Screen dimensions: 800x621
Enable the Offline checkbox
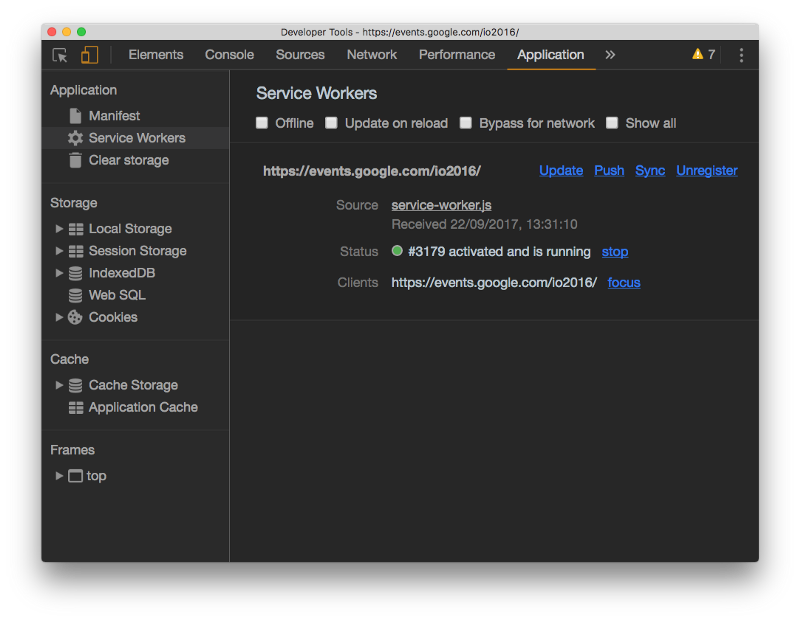262,123
